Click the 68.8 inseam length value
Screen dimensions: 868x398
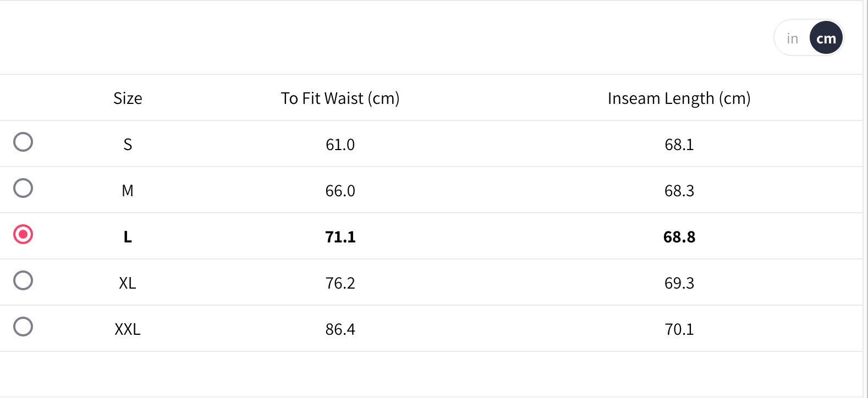(679, 237)
